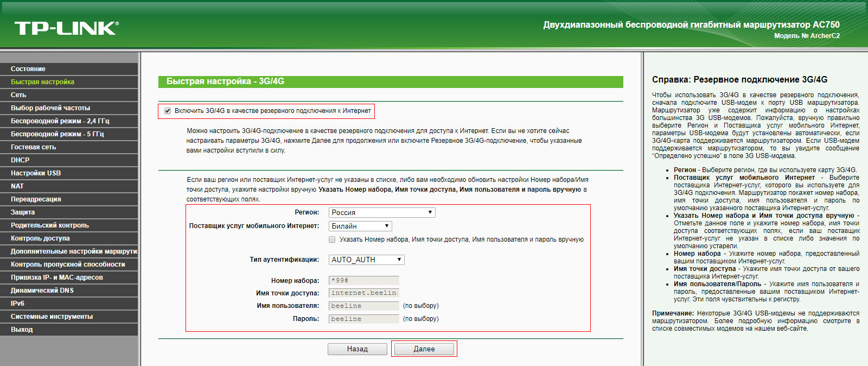Viewport: 868px width, 366px height.
Task: Open Системные инструменты section
Action: [69, 317]
